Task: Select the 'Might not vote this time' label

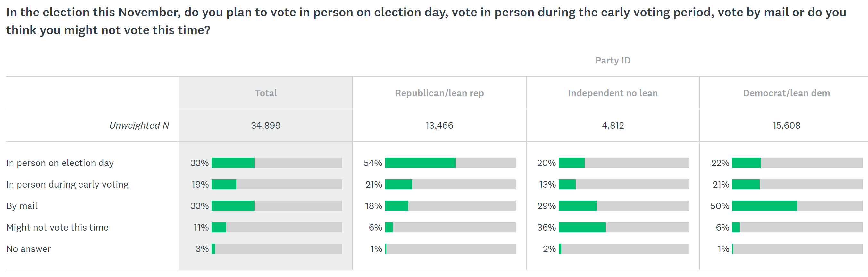Action: tap(57, 227)
